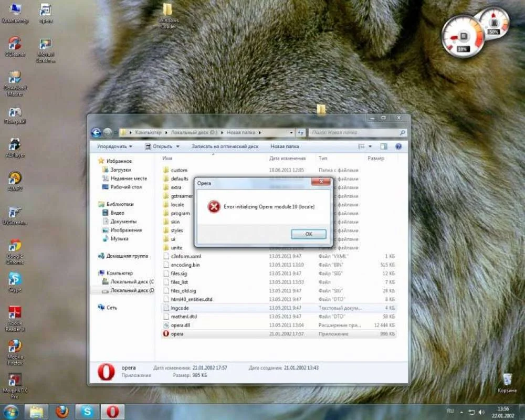
Task: Open Загрузки in the navigation pane
Action: tap(121, 170)
